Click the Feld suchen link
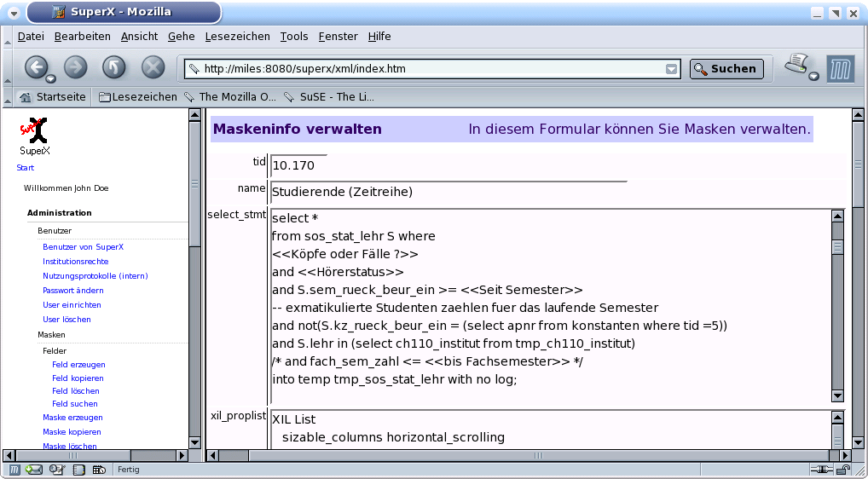The height and width of the screenshot is (479, 868). pyautogui.click(x=75, y=404)
